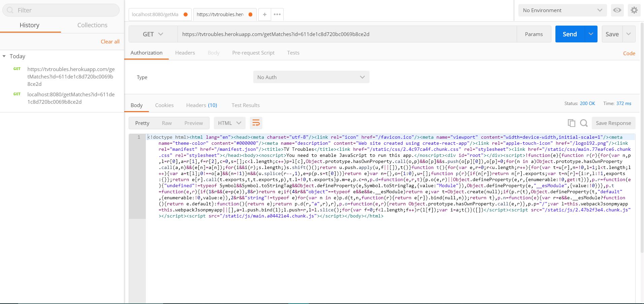This screenshot has height=304, width=644.
Task: Click the environment quick look eye icon
Action: pos(617,10)
